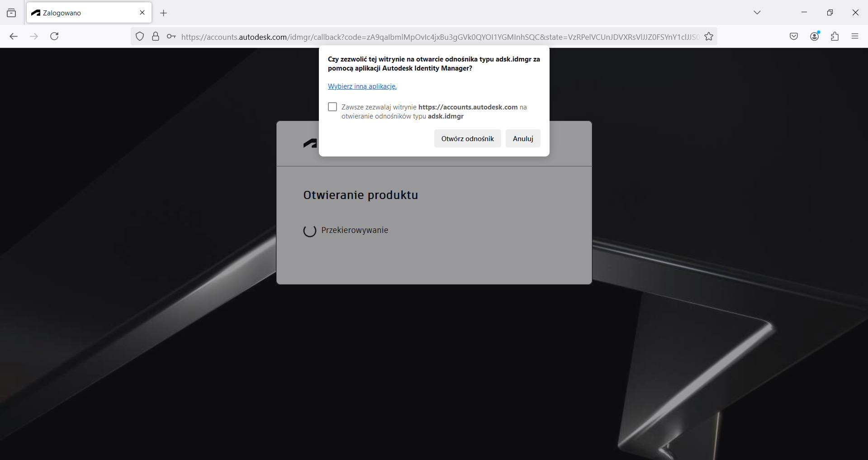The height and width of the screenshot is (460, 868).
Task: Click the Otwórz odnośnik button
Action: click(467, 138)
